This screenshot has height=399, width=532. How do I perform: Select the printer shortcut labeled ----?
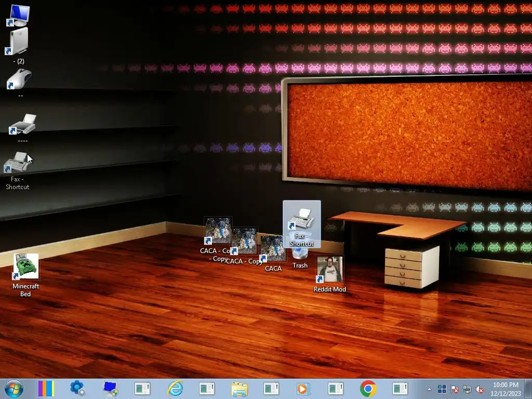[22, 127]
